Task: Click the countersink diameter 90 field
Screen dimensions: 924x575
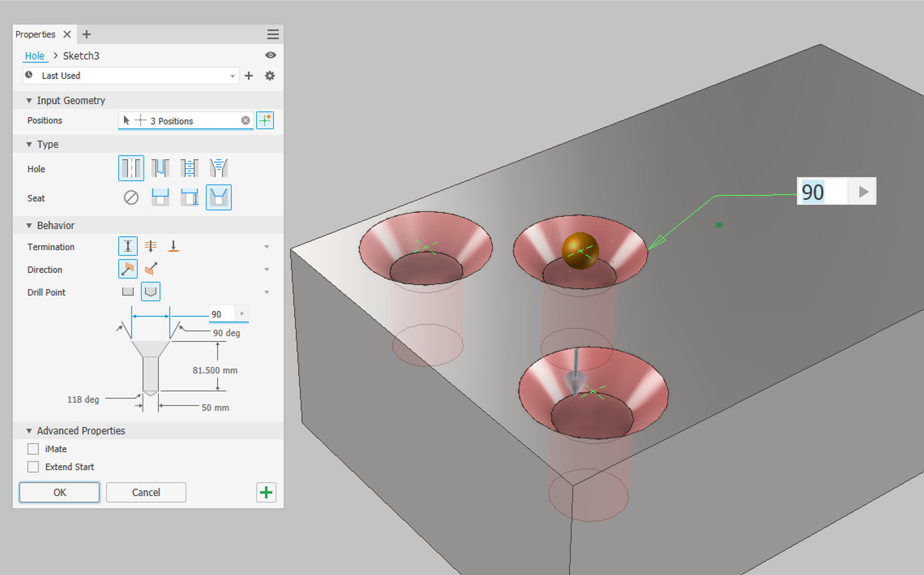Action: click(x=222, y=314)
